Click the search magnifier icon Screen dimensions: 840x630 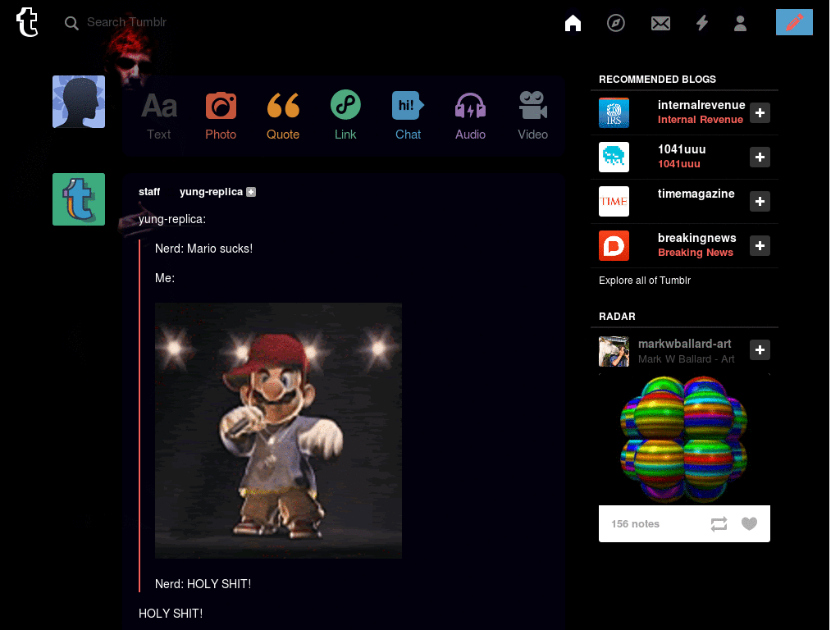coord(71,23)
